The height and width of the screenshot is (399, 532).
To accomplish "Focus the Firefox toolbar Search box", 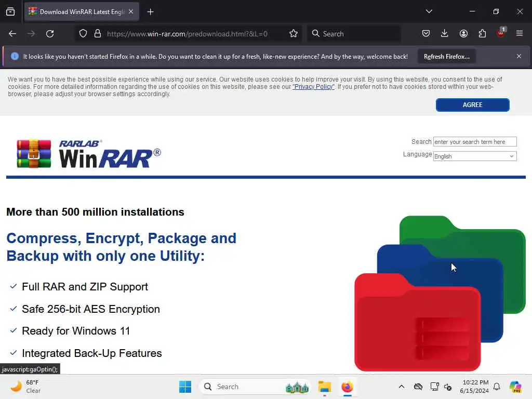I will coord(354,34).
